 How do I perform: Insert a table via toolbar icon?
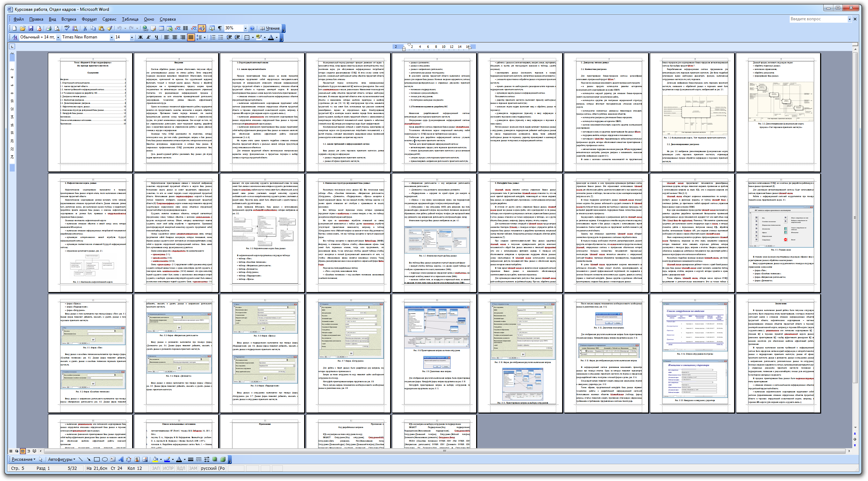(x=162, y=28)
